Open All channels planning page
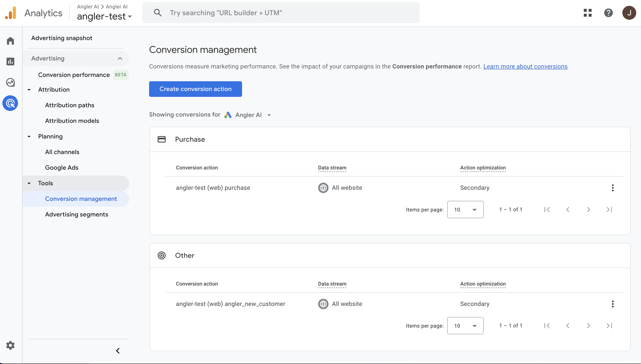Viewport: 641px width, 364px height. tap(62, 152)
